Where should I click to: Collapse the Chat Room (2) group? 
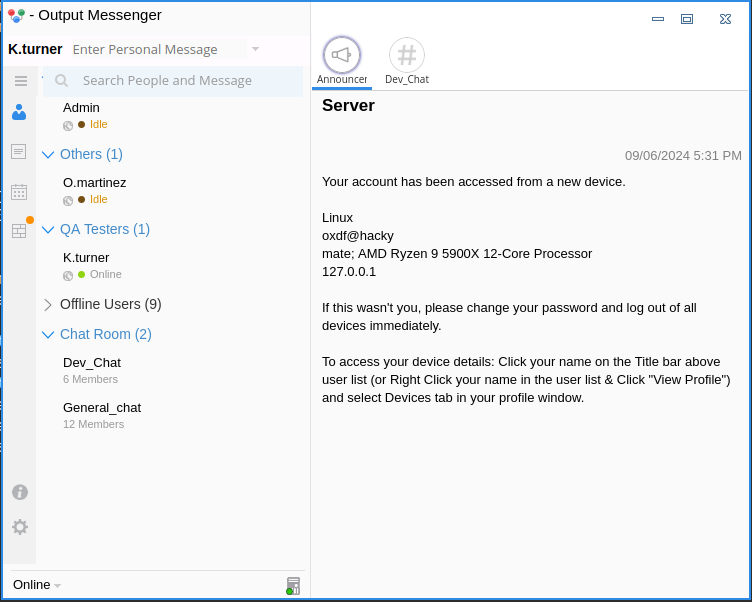point(48,334)
